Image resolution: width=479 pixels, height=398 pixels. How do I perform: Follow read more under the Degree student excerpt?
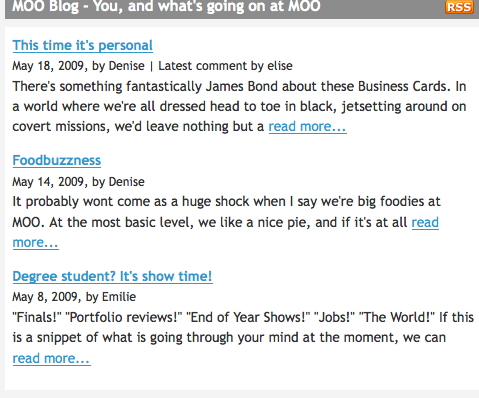(51, 358)
